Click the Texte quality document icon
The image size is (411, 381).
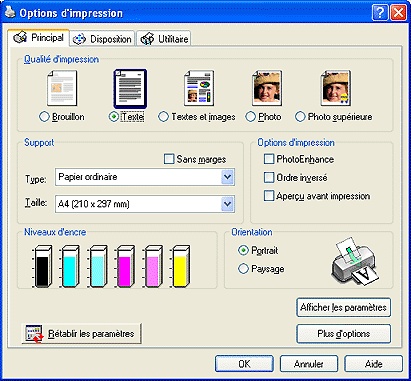tap(130, 88)
